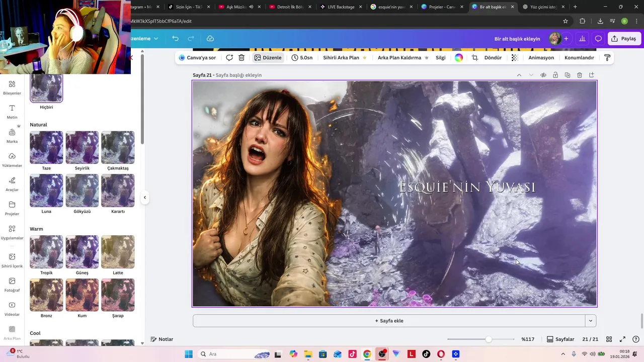Click the zoom slider handle
This screenshot has height=362, width=644.
(x=488, y=339)
